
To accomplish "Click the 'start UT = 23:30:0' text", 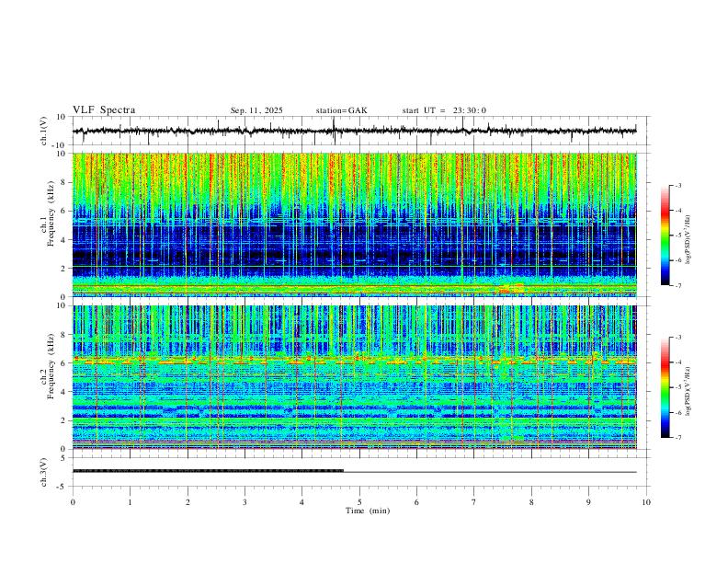I will point(444,110).
